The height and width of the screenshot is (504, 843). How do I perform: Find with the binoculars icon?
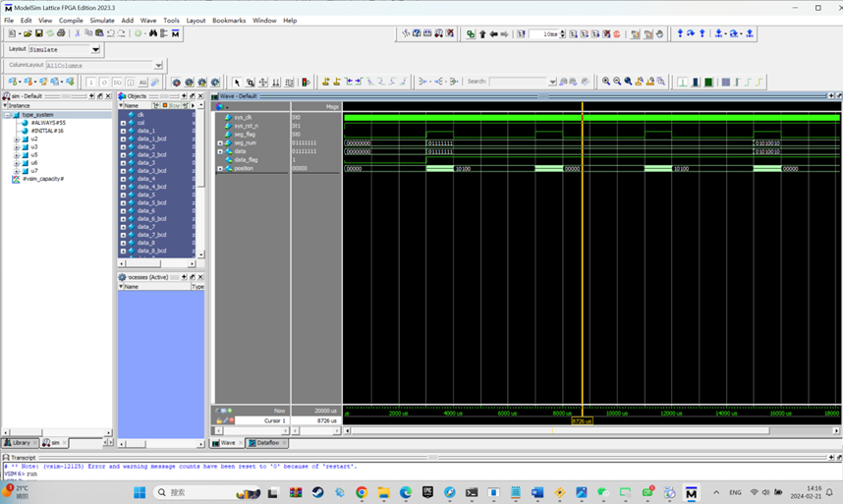pos(153,33)
